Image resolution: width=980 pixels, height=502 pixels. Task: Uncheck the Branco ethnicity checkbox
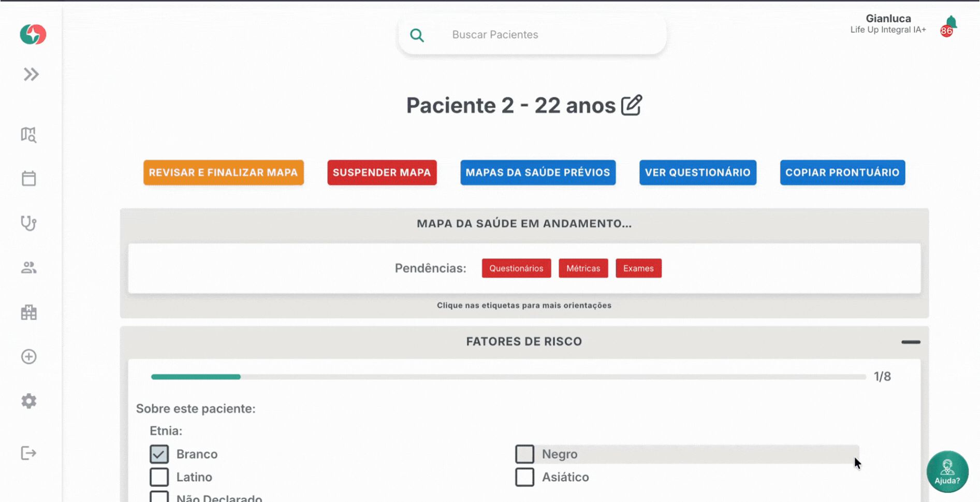tap(159, 454)
